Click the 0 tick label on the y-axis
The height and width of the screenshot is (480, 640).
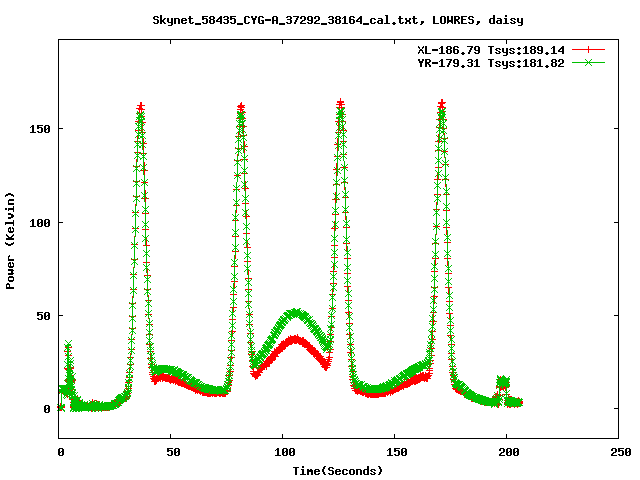[x=47, y=409]
